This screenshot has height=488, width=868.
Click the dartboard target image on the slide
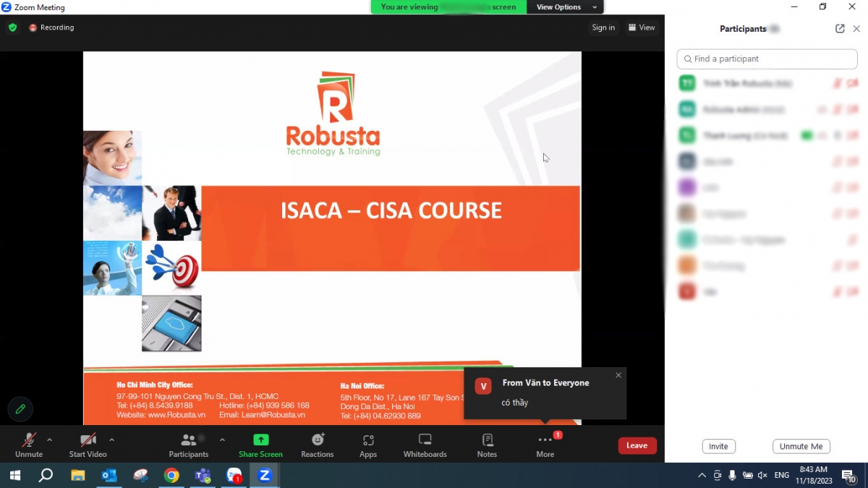172,267
